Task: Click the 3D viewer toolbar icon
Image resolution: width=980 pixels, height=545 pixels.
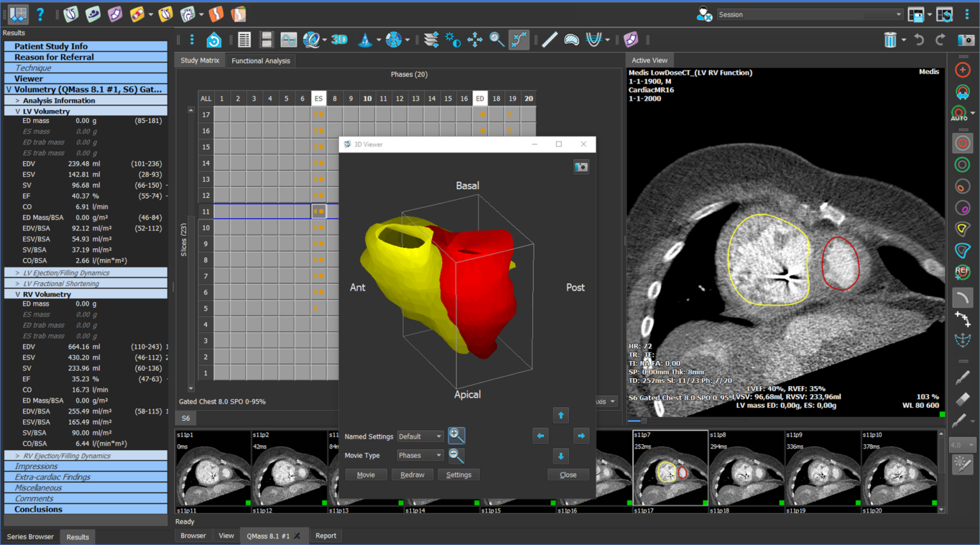Action: pyautogui.click(x=339, y=40)
